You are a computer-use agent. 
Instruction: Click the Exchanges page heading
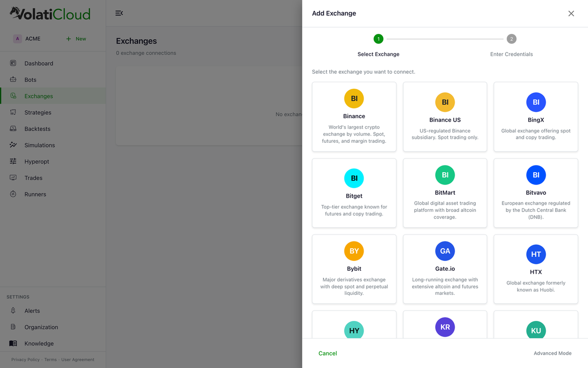pyautogui.click(x=136, y=41)
